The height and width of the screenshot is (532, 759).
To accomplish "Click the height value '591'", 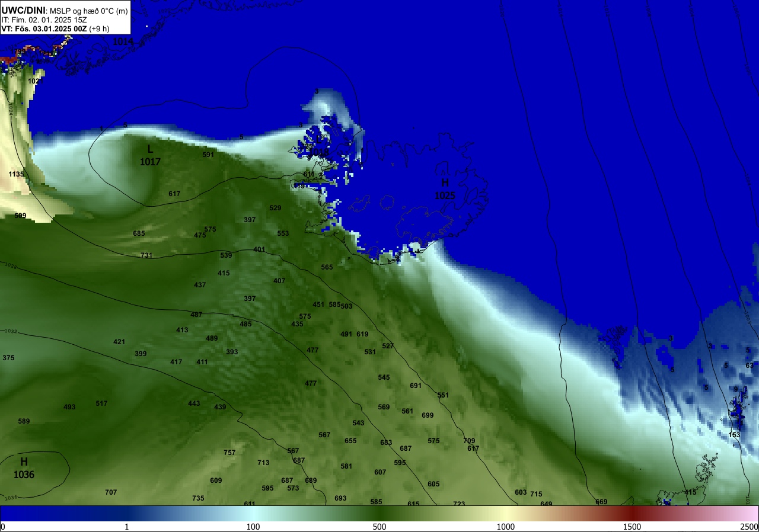I will click(x=208, y=155).
